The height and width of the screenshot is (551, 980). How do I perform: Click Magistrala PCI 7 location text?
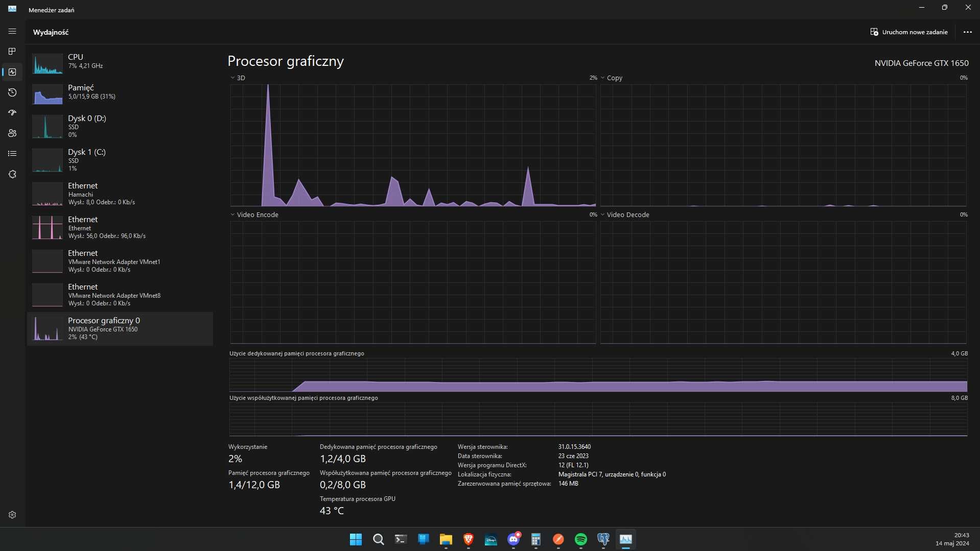coord(612,474)
